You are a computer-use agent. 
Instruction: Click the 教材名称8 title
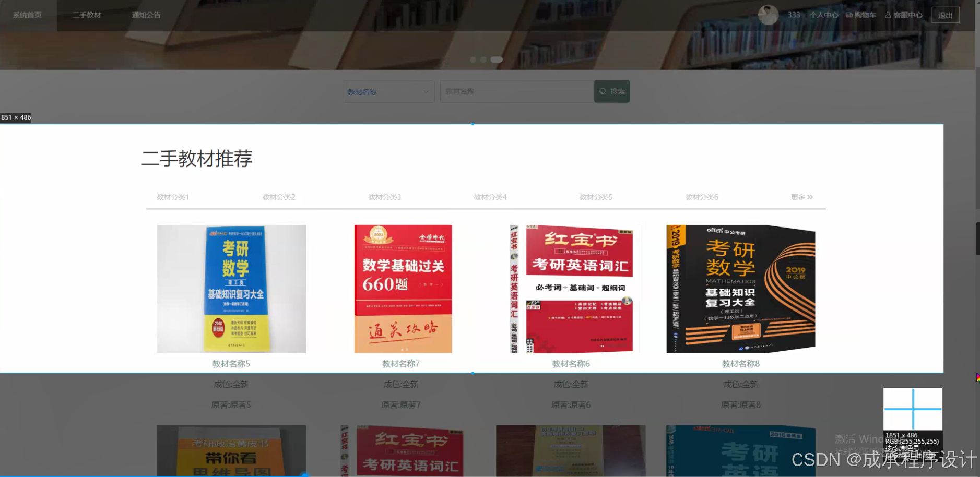[x=741, y=364]
